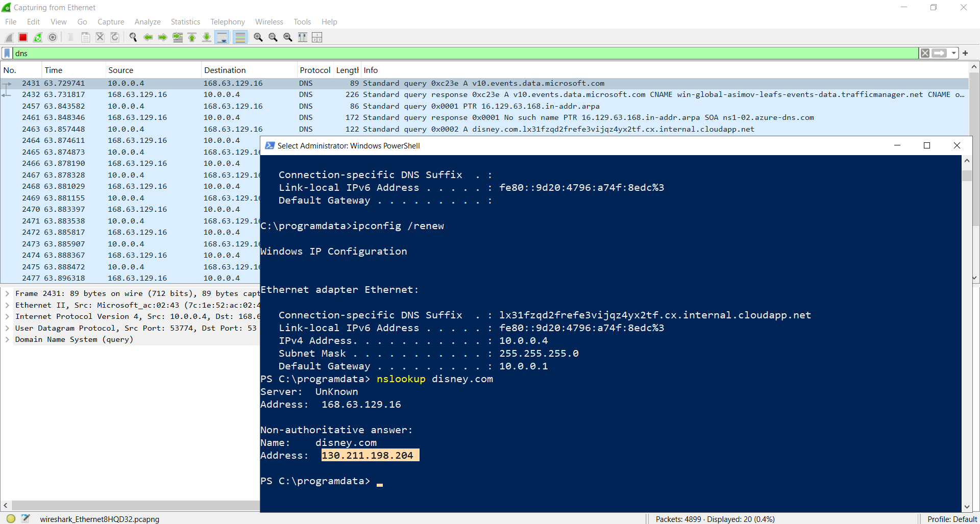The width and height of the screenshot is (980, 524).
Task: Sort packets by Destination column
Action: pos(249,70)
